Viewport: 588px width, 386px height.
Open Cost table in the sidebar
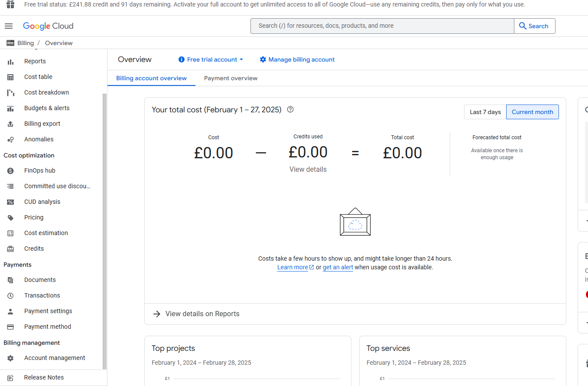point(38,77)
